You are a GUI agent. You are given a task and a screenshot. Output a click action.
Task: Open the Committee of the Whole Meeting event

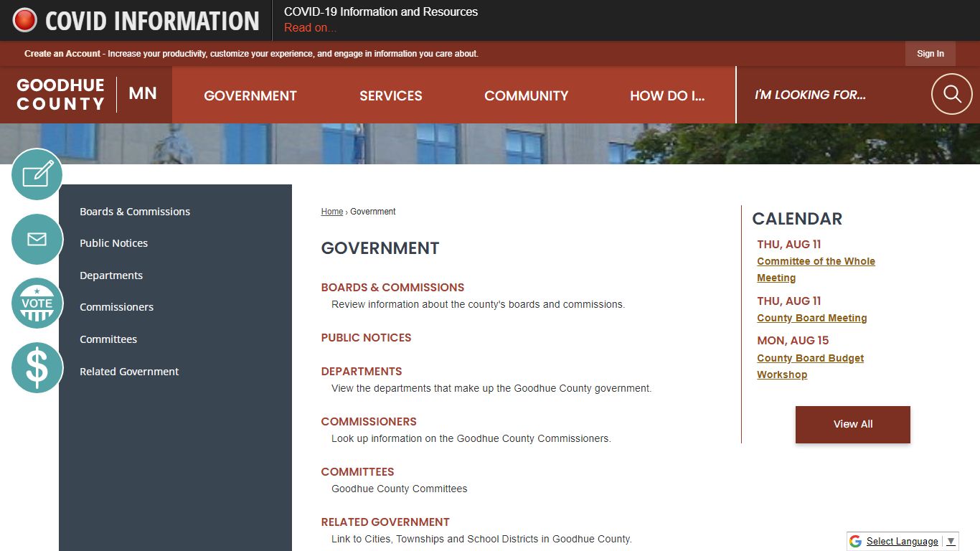coord(816,270)
